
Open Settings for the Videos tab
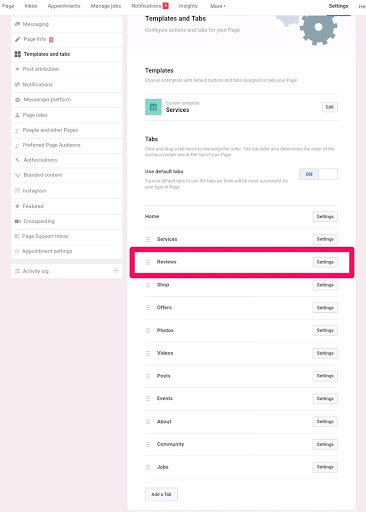325,353
